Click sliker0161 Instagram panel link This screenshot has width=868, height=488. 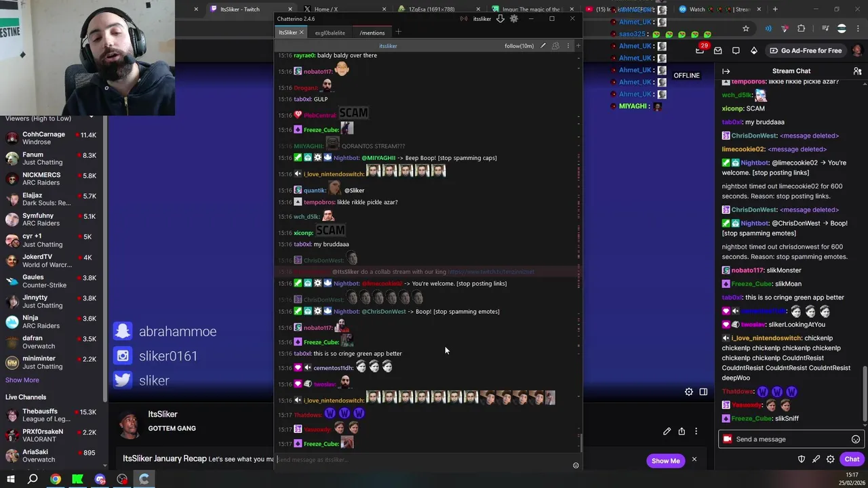[156, 356]
